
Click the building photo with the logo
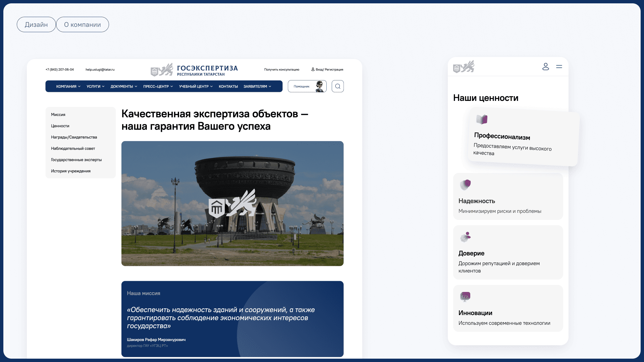[232, 203]
